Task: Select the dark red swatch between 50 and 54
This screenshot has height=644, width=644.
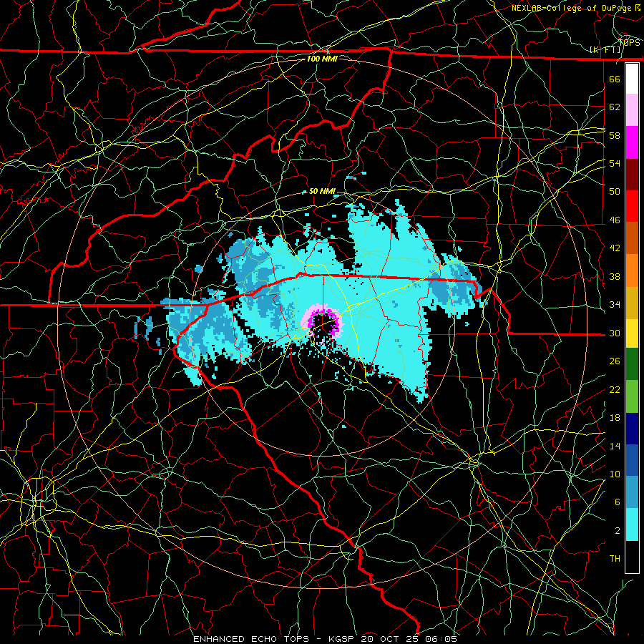Action: [632, 175]
